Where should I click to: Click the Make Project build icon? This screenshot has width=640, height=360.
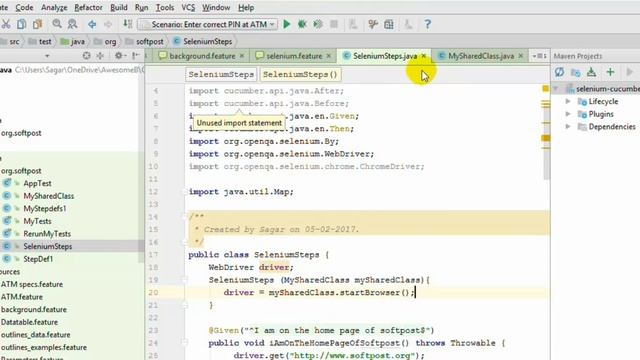(x=128, y=24)
